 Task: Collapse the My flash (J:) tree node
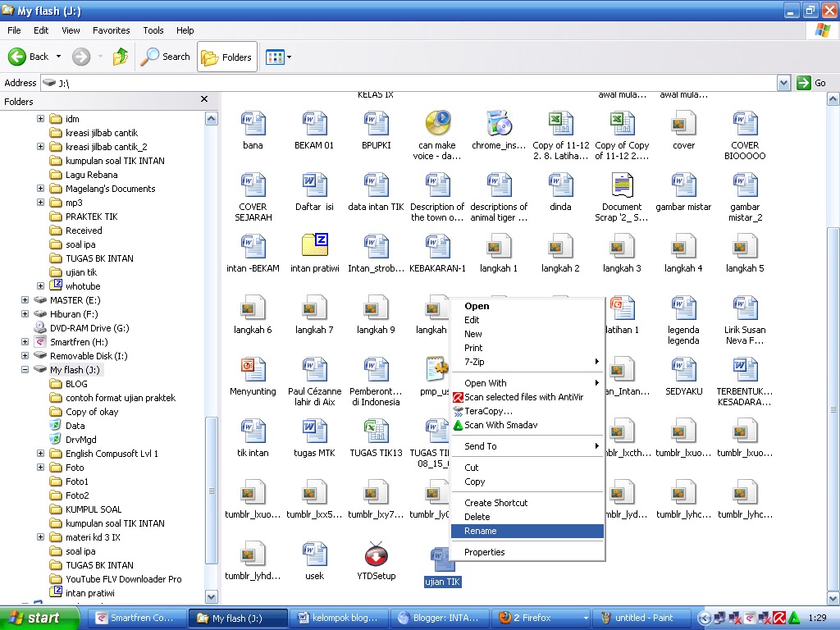click(x=25, y=370)
